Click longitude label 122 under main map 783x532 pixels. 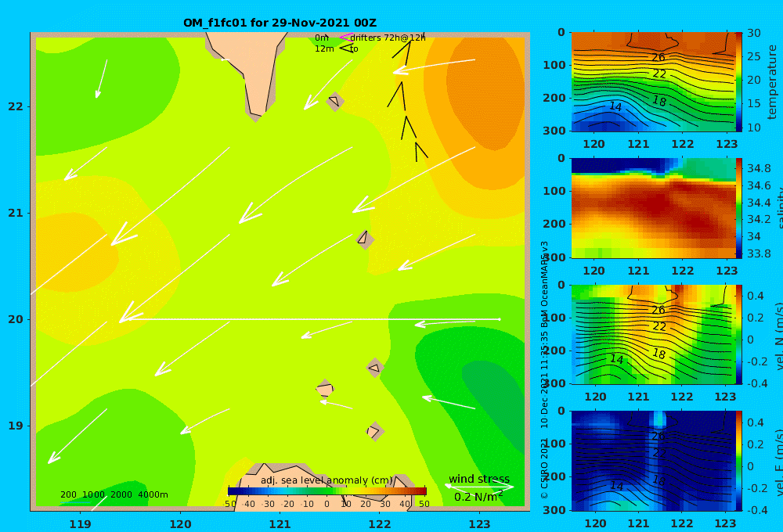click(380, 524)
